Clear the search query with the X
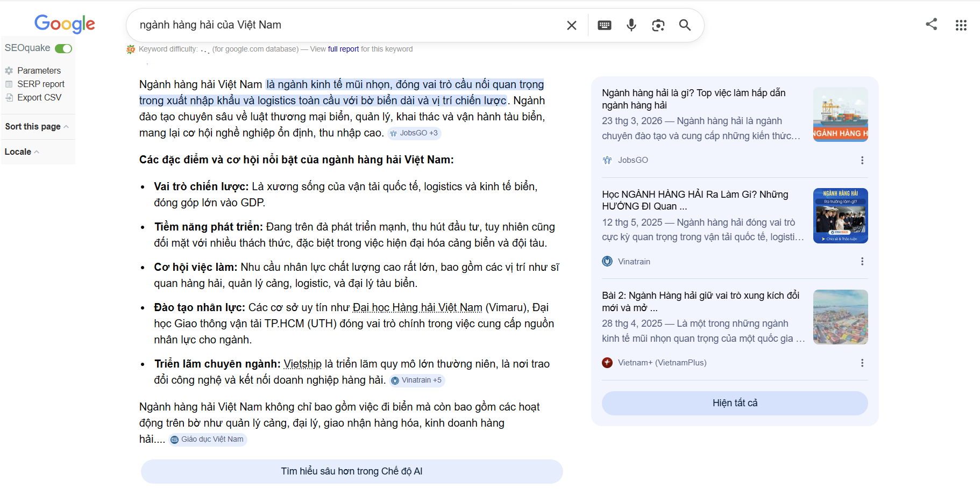The width and height of the screenshot is (980, 489). point(571,25)
